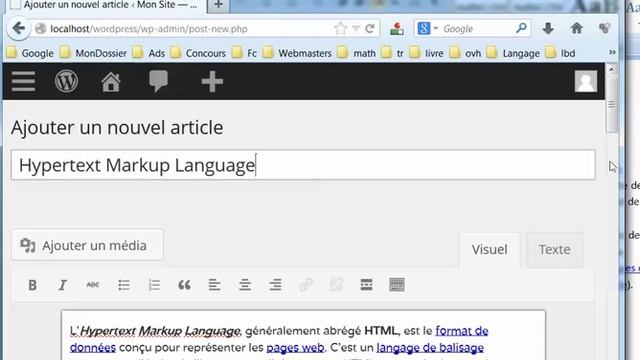The height and width of the screenshot is (360, 640).
Task: Click the scrollbar up arrow
Action: click(x=611, y=69)
